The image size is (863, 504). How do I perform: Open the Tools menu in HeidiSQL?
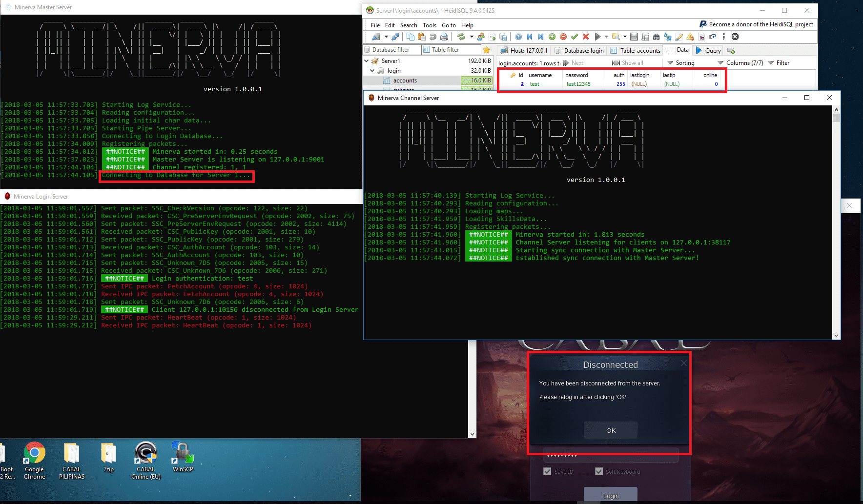[x=430, y=25]
